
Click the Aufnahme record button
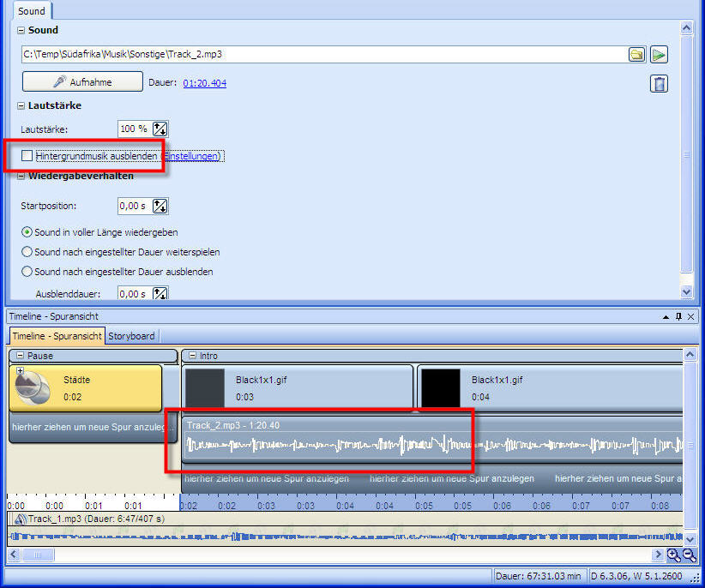pyautogui.click(x=82, y=82)
